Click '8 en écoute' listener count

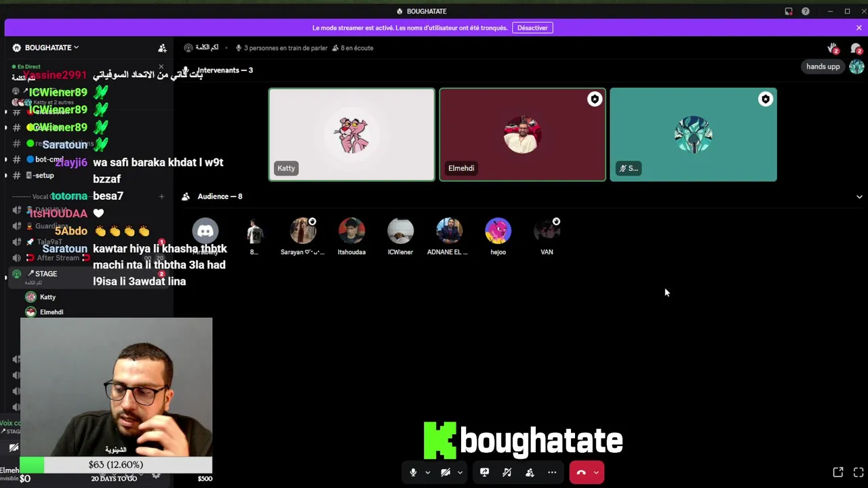tap(353, 48)
